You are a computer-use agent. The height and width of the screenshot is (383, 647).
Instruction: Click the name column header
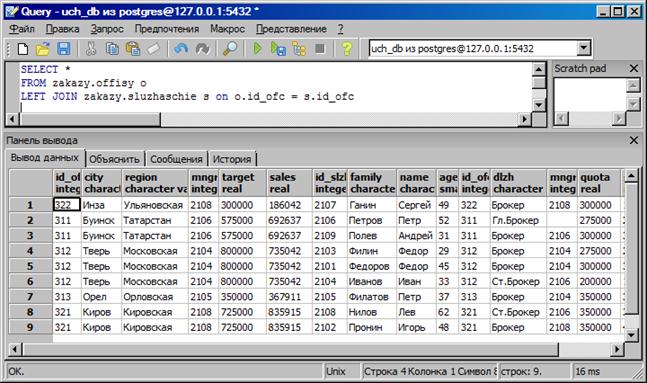pyautogui.click(x=416, y=183)
